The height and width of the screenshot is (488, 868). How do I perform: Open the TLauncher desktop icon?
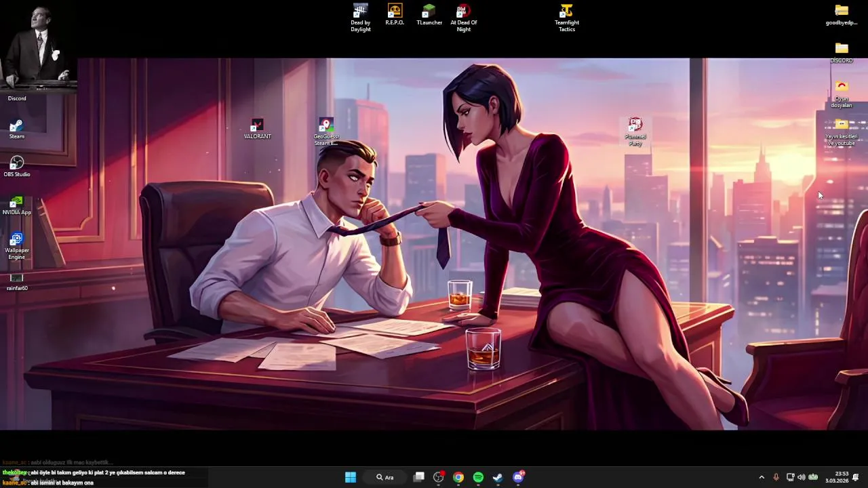429,15
